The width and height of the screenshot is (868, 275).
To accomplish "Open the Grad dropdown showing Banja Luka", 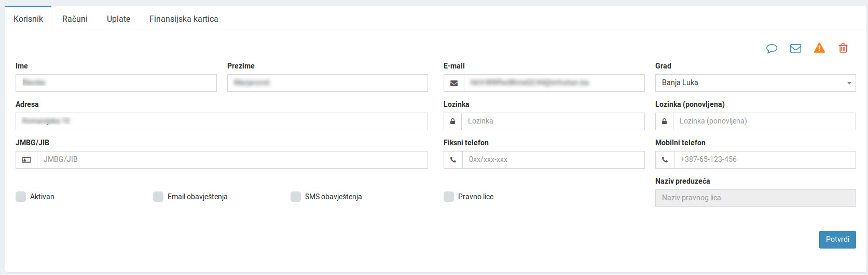I will [x=755, y=83].
